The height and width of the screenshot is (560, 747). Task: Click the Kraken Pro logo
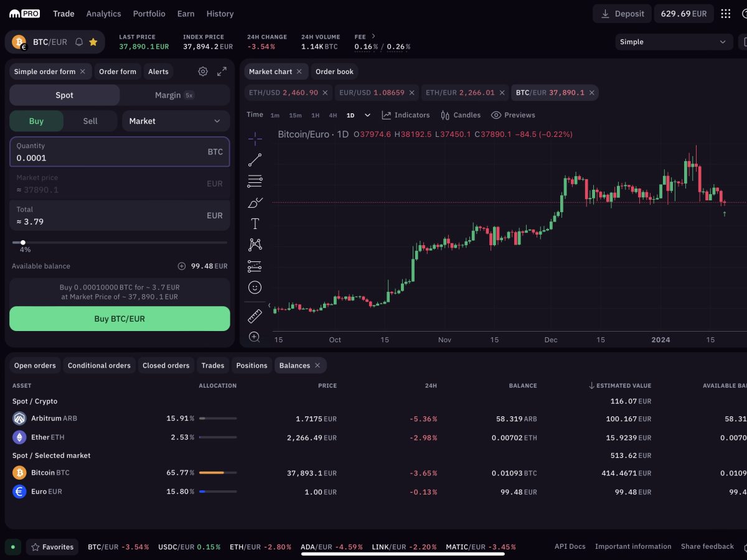click(x=25, y=14)
